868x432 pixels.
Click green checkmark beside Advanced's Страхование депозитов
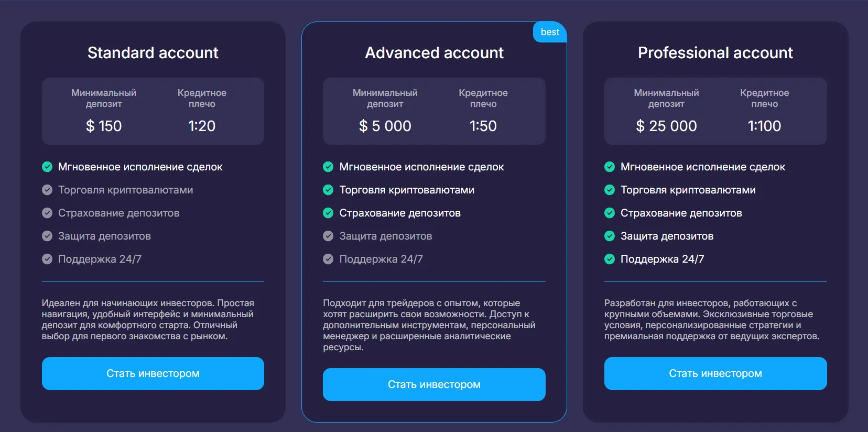tap(328, 213)
